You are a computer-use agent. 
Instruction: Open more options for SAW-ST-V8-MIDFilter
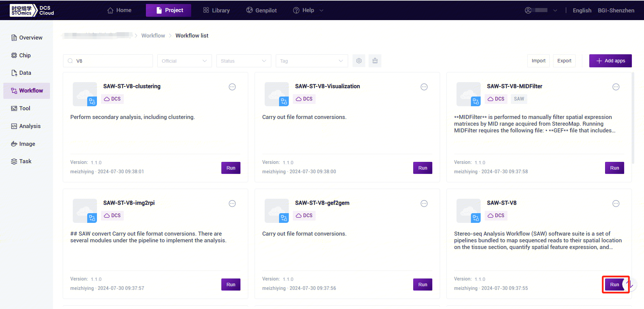tap(616, 87)
